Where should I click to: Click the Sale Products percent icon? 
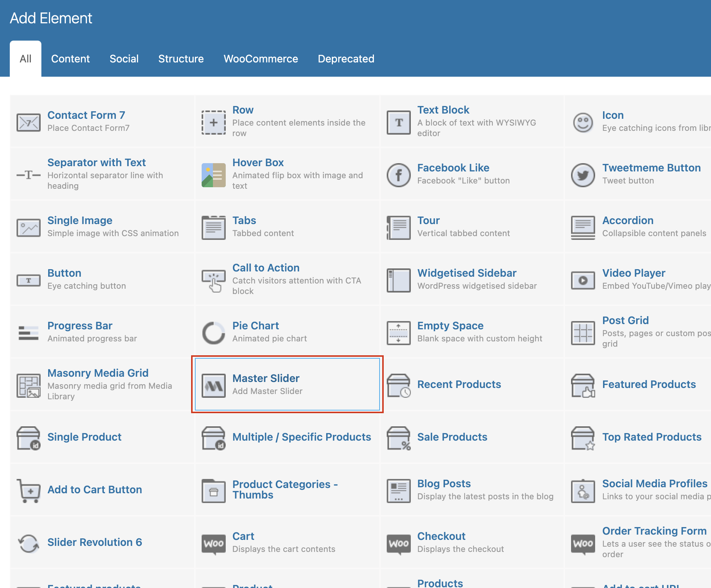point(399,438)
